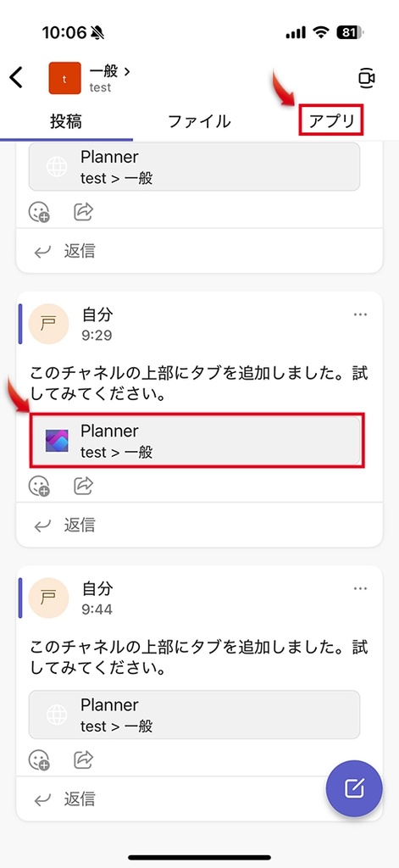Compose new post with floating purple button
The height and width of the screenshot is (868, 399).
pos(354,787)
